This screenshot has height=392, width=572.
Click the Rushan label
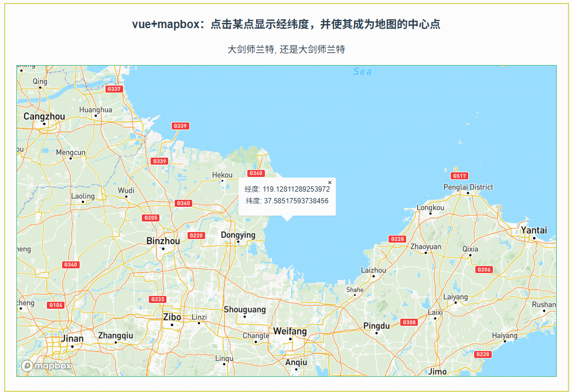coord(543,305)
